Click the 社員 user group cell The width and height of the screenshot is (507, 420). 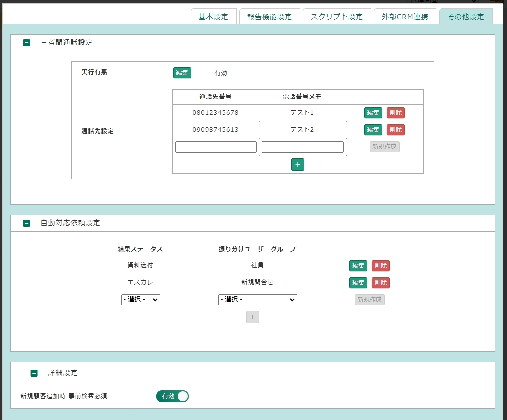click(257, 265)
